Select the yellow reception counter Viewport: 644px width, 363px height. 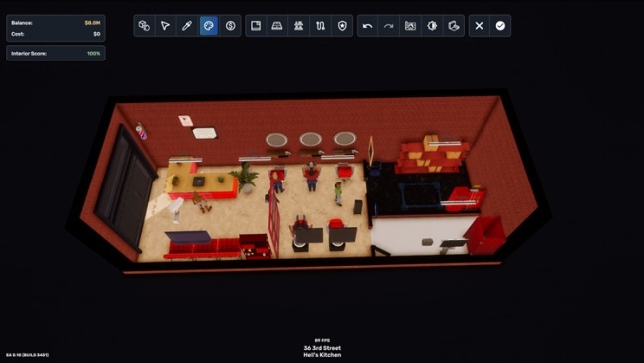point(200,181)
